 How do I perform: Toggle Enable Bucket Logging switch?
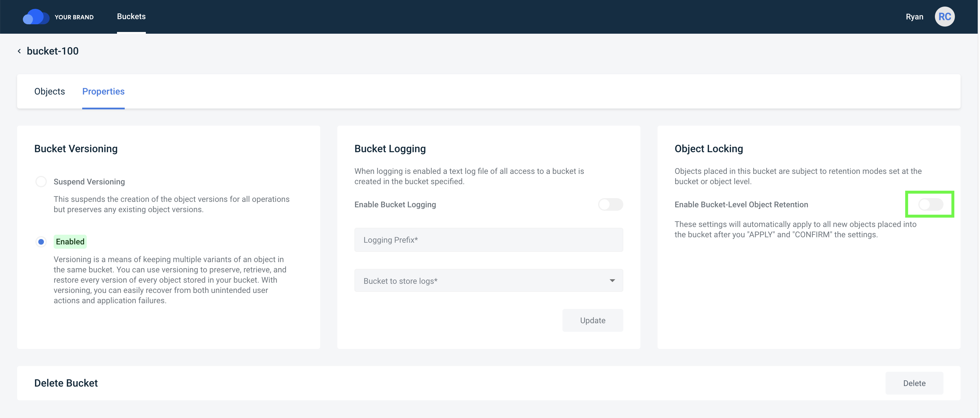click(x=610, y=204)
